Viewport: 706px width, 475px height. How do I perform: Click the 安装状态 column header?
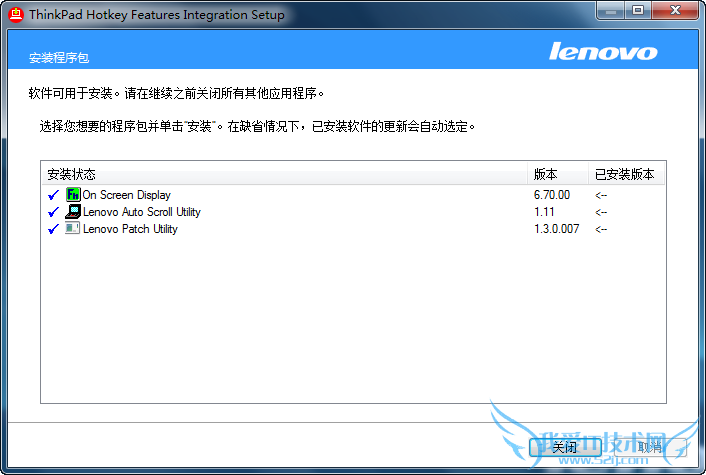(x=285, y=174)
